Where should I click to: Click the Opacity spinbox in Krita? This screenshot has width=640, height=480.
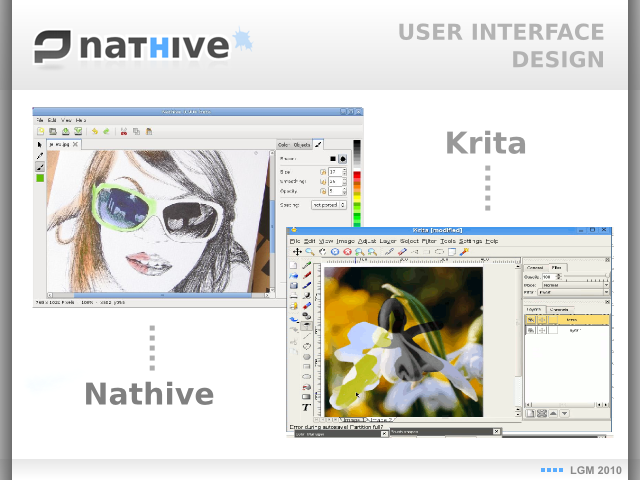coord(551,277)
